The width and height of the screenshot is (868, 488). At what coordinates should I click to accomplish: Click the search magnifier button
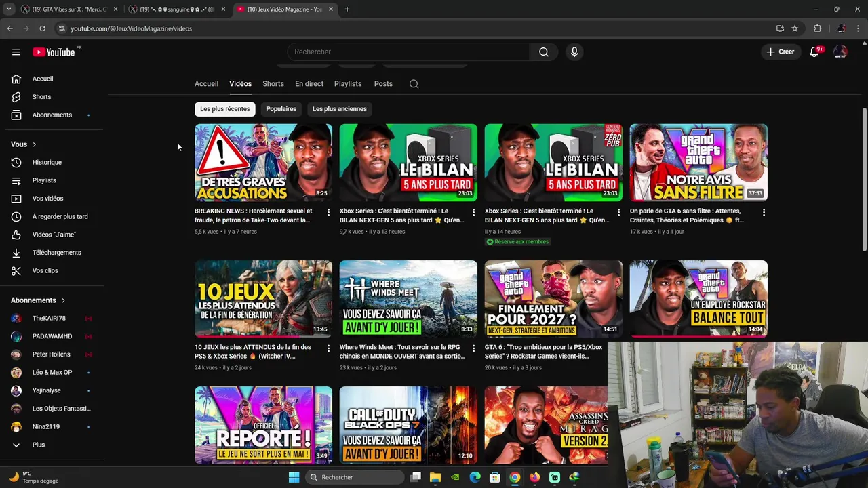coord(544,52)
